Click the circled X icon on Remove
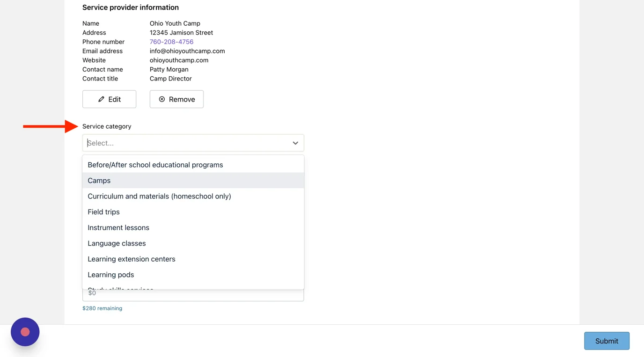This screenshot has height=357, width=644. pyautogui.click(x=162, y=99)
